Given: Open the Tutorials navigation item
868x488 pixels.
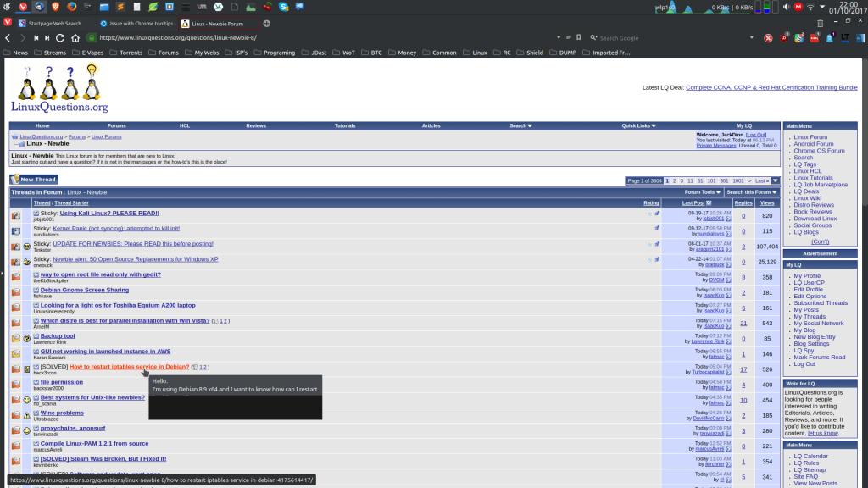Looking at the screenshot, I should click(x=345, y=125).
